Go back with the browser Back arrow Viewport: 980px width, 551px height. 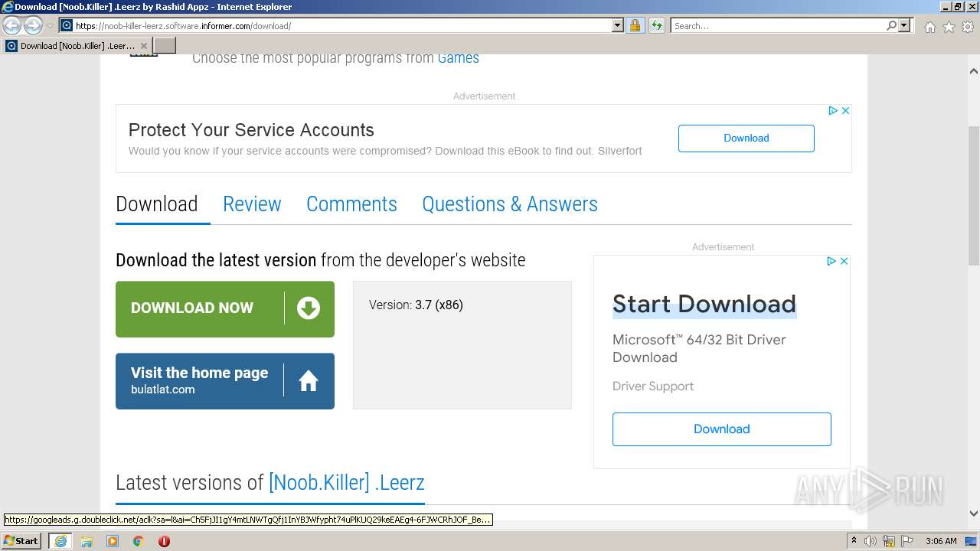[x=12, y=25]
